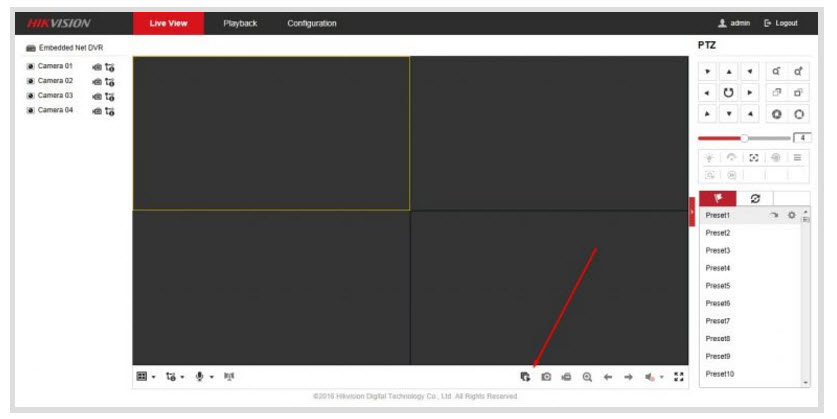Tilt PTZ up with the up arrow

pos(730,72)
